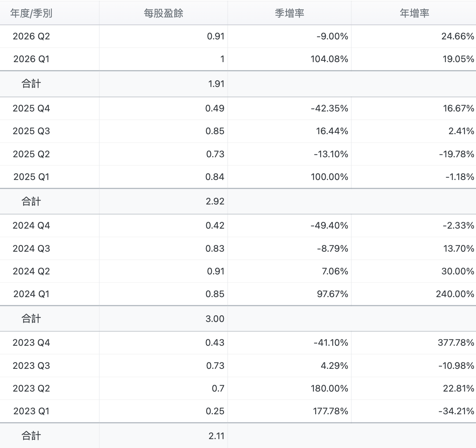Select the 2024 Q3 row label

point(31,248)
